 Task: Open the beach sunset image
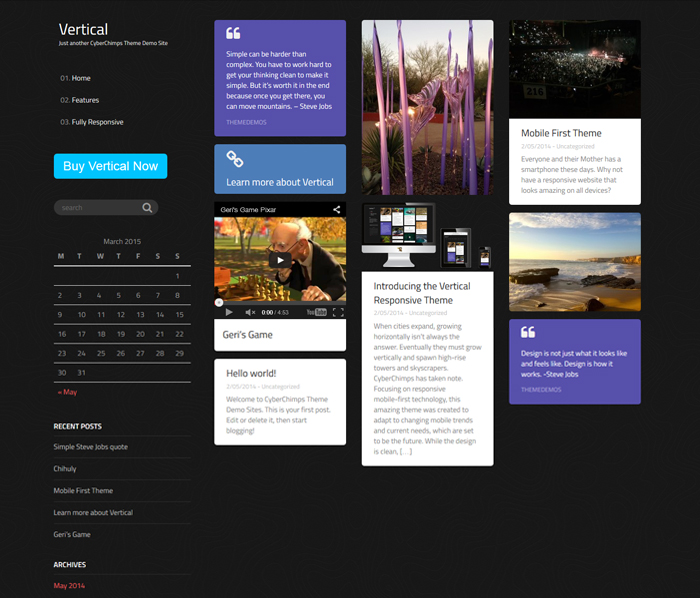(x=575, y=262)
